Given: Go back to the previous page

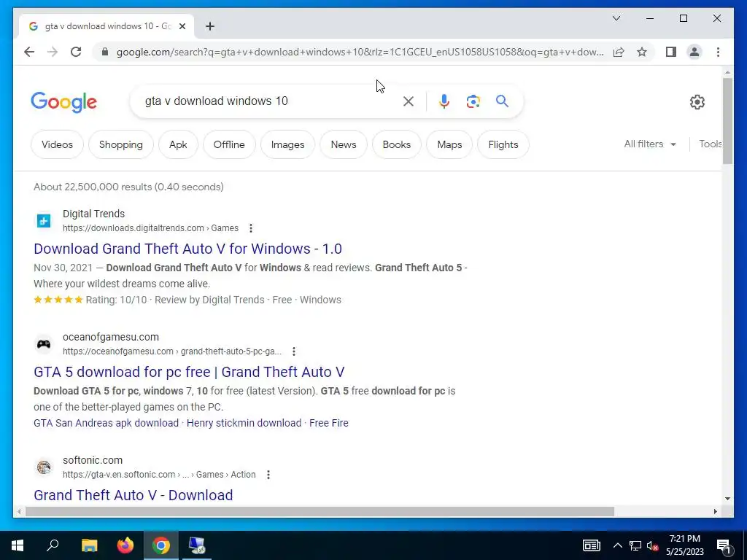Looking at the screenshot, I should click(x=29, y=52).
